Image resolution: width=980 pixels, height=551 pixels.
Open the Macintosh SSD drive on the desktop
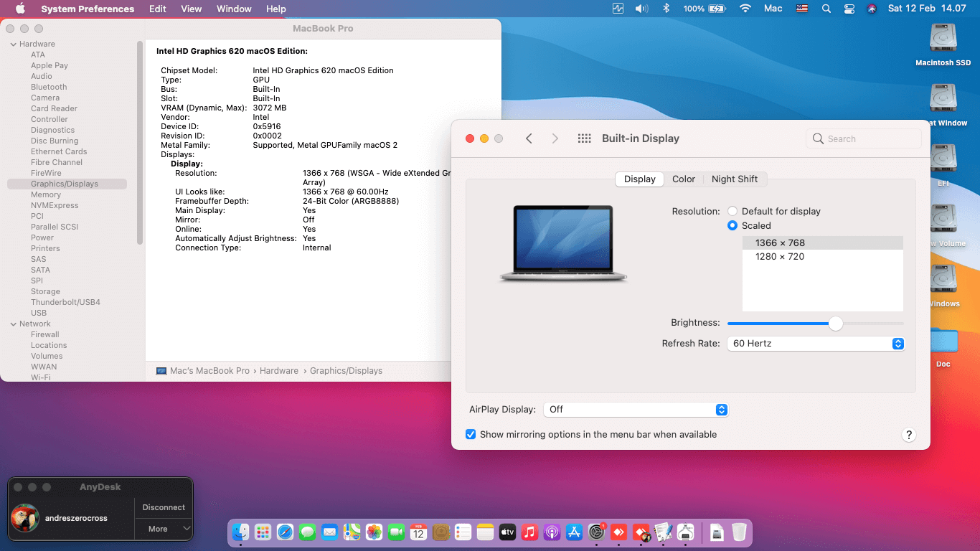tap(943, 44)
